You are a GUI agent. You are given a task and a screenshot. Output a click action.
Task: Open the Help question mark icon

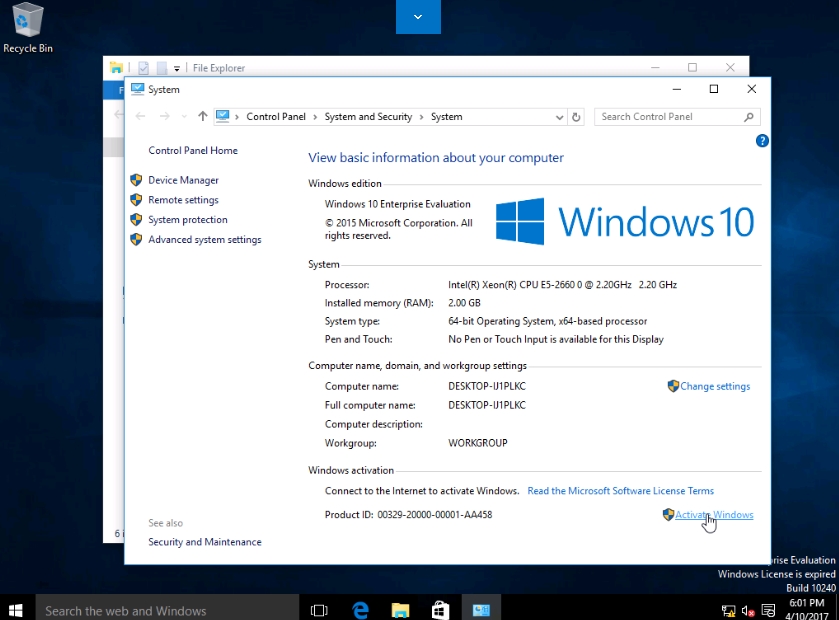pyautogui.click(x=762, y=142)
